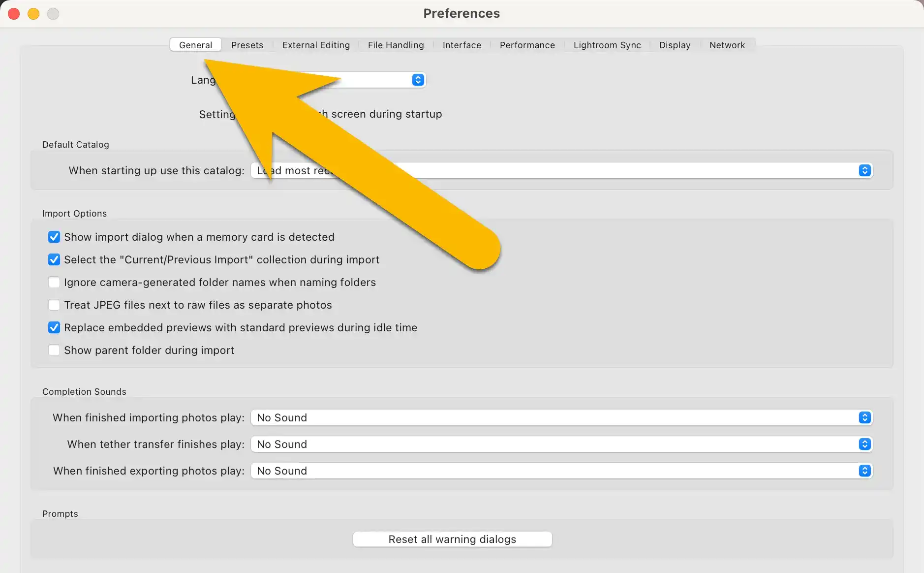The width and height of the screenshot is (924, 573).
Task: Click Reset all warning dialogs button
Action: tap(452, 539)
